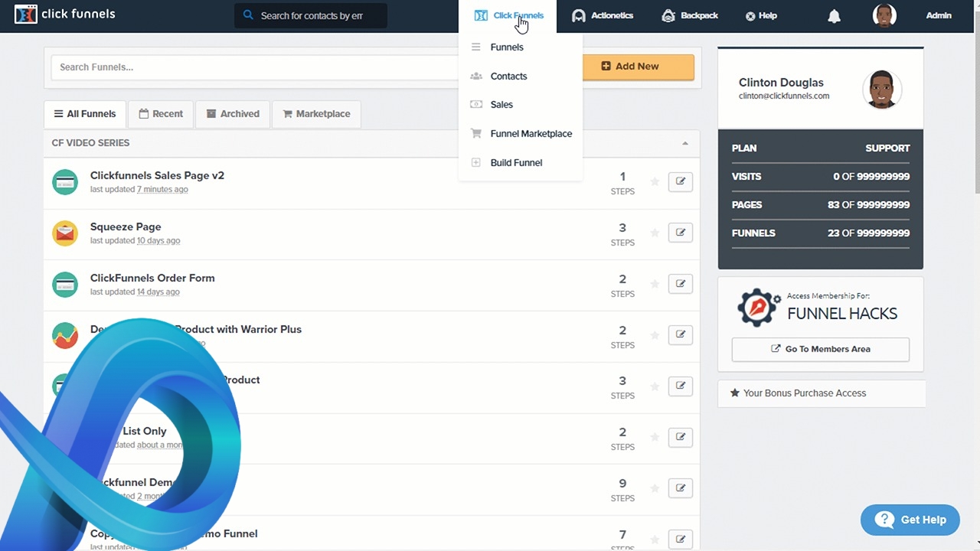
Task: Edit the 3-step funnel below Warrior Plus
Action: pyautogui.click(x=681, y=386)
